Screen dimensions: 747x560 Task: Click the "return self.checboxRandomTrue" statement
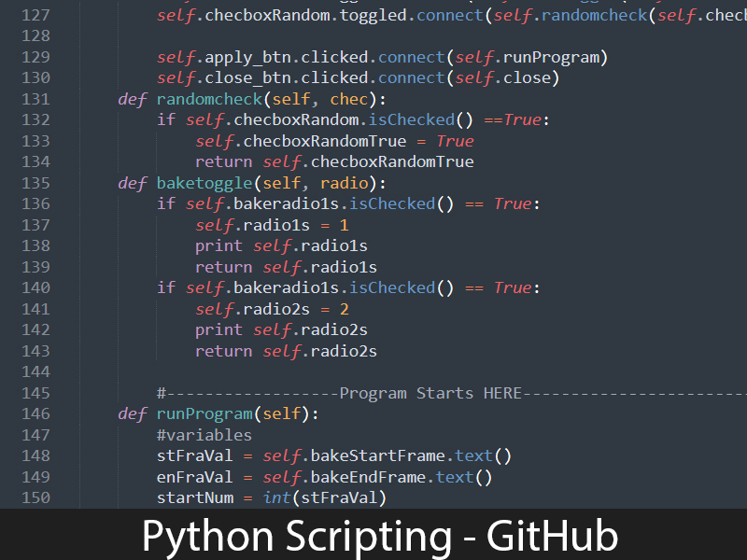click(x=334, y=162)
